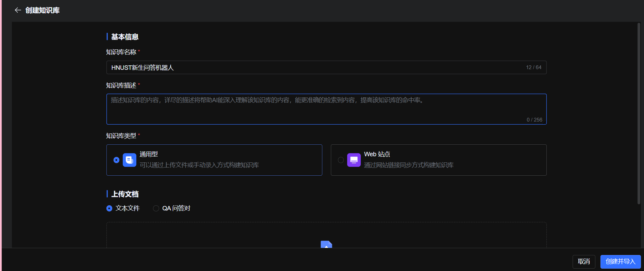
Task: Select the Web 站点 radio button
Action: pos(341,160)
